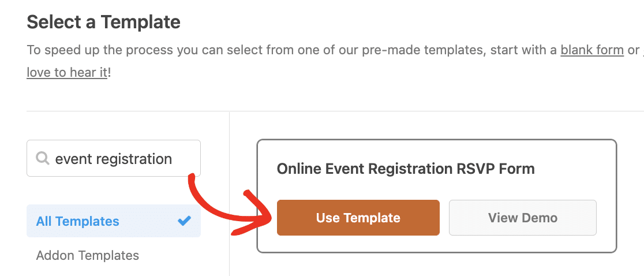Follow the blank form link
This screenshot has width=644, height=276.
(592, 50)
